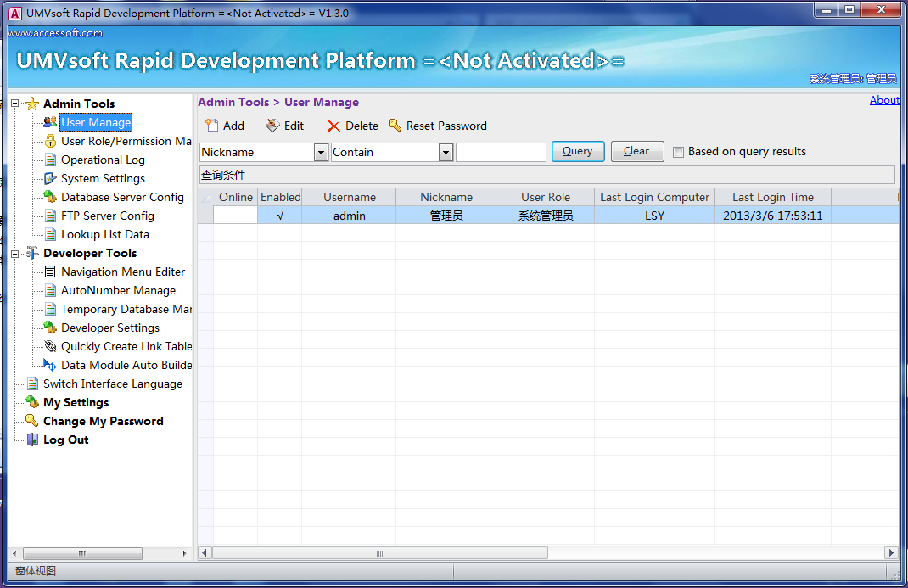Click the Log Out door icon
The height and width of the screenshot is (588, 908).
click(x=32, y=440)
